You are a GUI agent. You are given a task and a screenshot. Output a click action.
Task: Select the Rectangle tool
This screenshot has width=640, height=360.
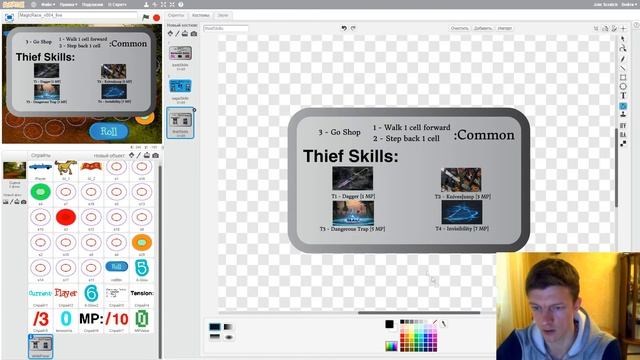(623, 77)
